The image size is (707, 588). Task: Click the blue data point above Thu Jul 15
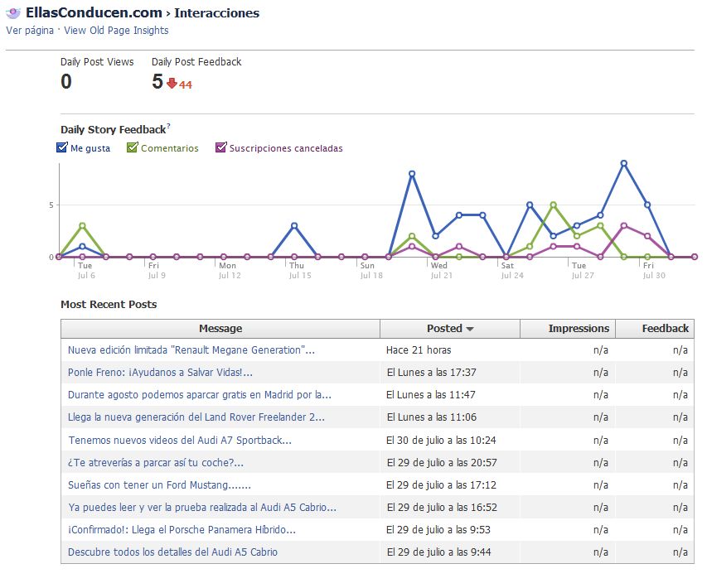[x=294, y=226]
